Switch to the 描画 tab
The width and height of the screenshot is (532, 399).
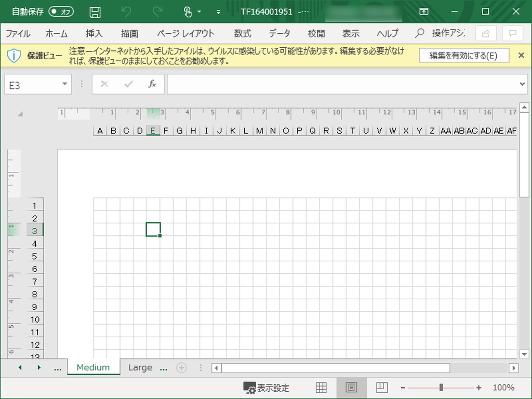coord(129,33)
